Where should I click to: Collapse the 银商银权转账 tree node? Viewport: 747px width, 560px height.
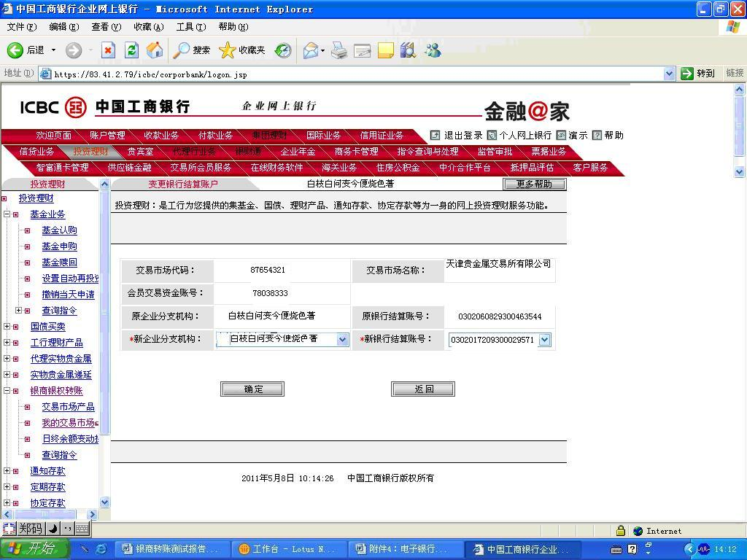tap(7, 391)
